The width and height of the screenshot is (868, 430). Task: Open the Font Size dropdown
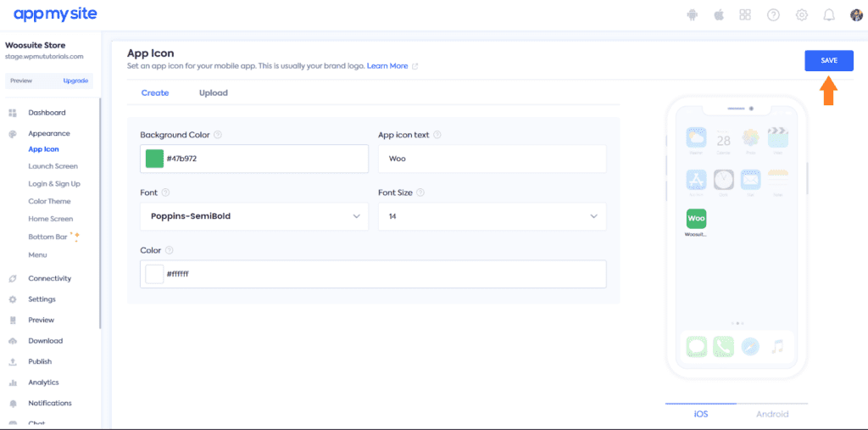(492, 216)
